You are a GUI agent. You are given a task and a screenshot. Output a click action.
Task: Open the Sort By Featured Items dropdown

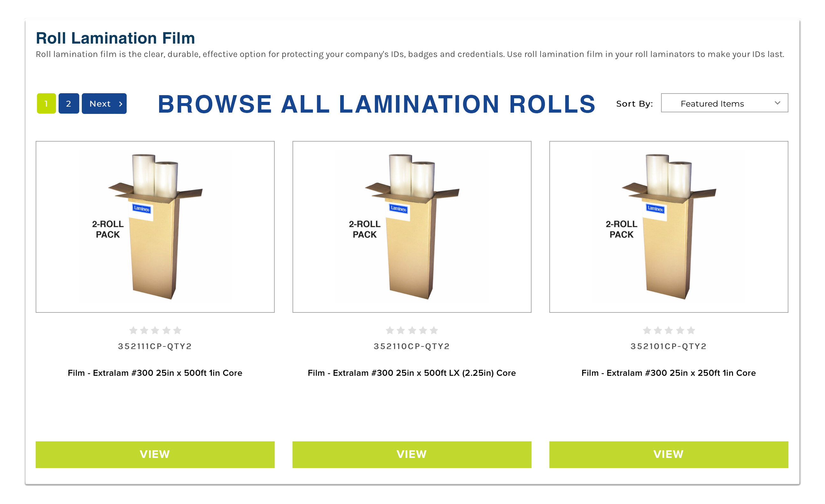click(724, 103)
